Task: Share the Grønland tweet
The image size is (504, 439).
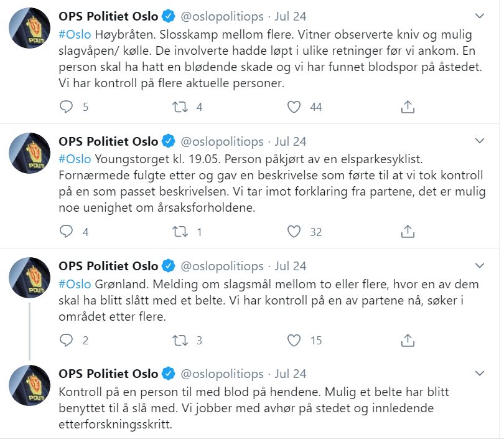Action: click(408, 340)
